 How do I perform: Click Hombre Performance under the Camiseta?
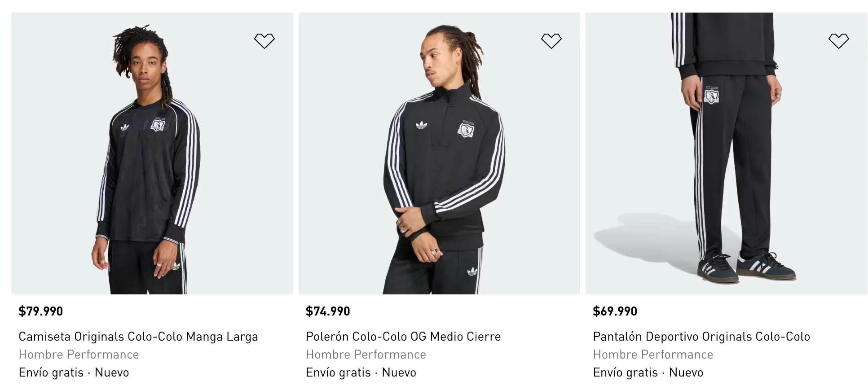79,355
